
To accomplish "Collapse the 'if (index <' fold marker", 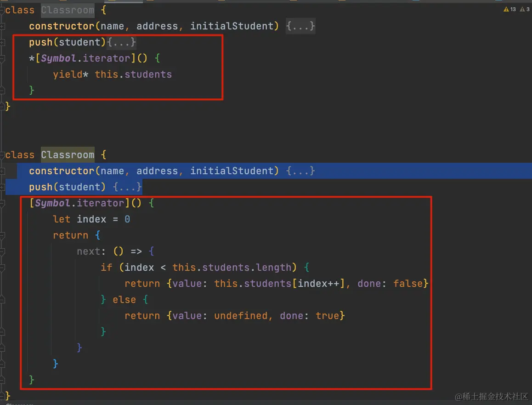I will [2, 268].
